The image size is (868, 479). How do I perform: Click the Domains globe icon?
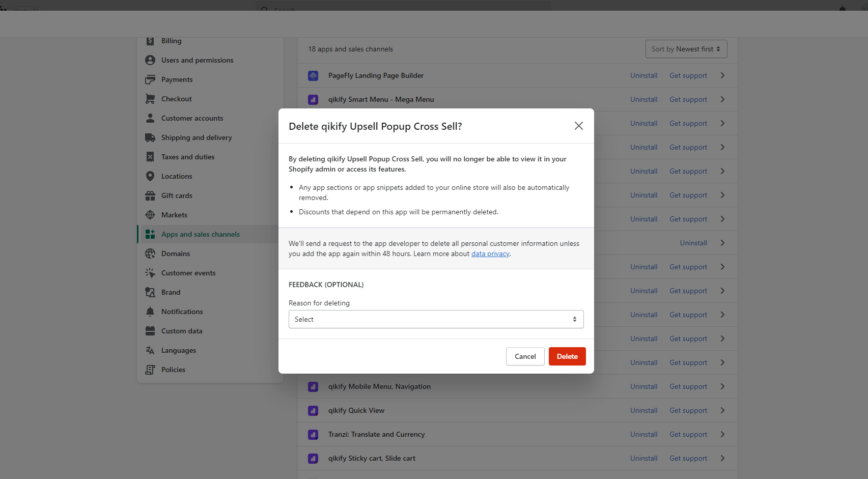click(x=150, y=253)
